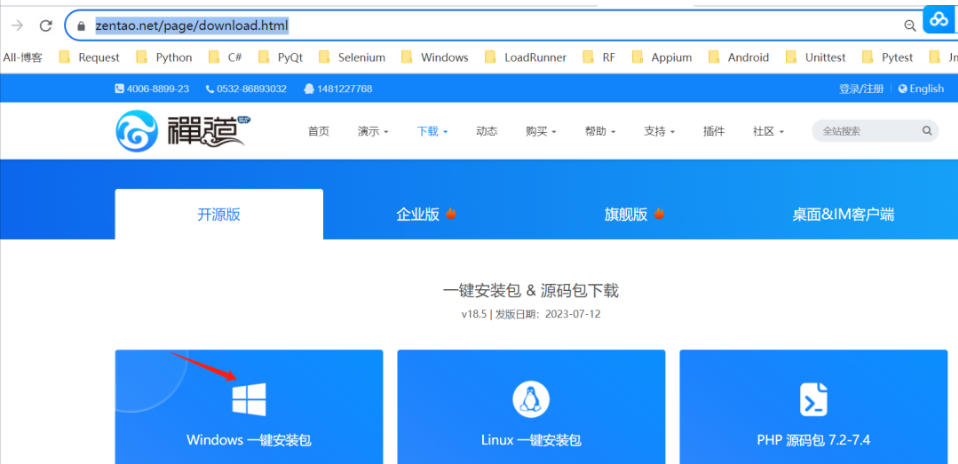The width and height of the screenshot is (958, 464).
Task: Click the zoom magnifier in address bar
Action: point(910,25)
